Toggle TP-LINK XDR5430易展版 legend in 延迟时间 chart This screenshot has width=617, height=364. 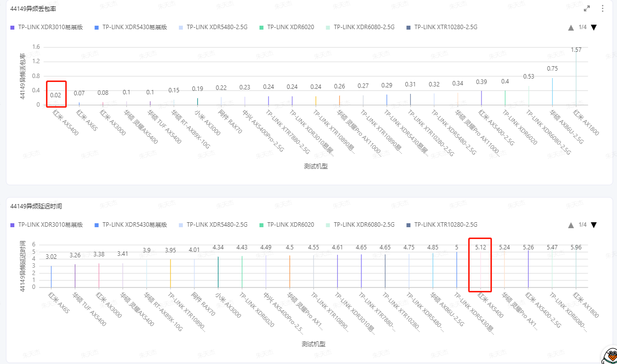point(131,225)
